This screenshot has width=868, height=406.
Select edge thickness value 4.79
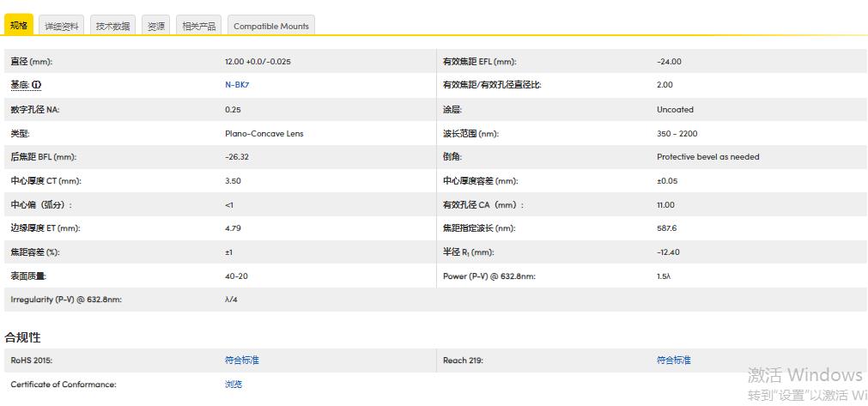point(233,227)
